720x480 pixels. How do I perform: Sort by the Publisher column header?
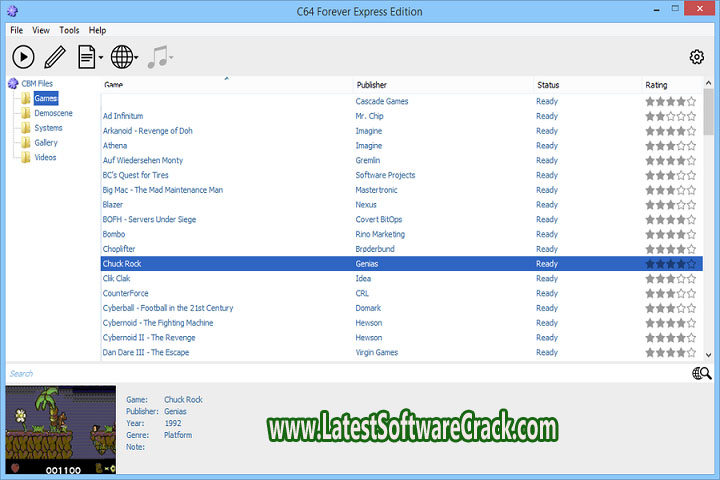click(444, 85)
